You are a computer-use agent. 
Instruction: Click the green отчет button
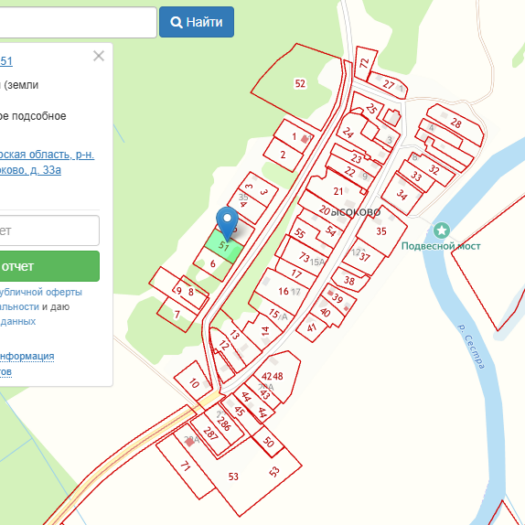coord(50,267)
